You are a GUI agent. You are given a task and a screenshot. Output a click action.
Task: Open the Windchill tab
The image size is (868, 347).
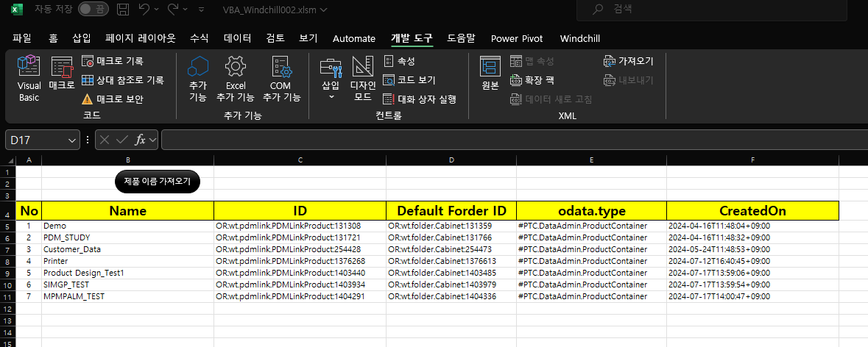point(580,39)
